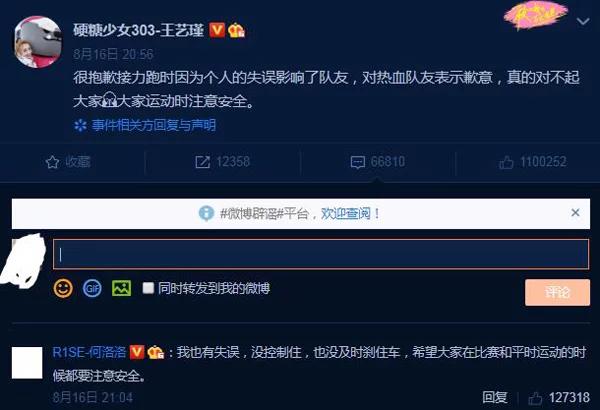Open the emoji picker smiley icon
600x410 pixels.
click(x=63, y=288)
